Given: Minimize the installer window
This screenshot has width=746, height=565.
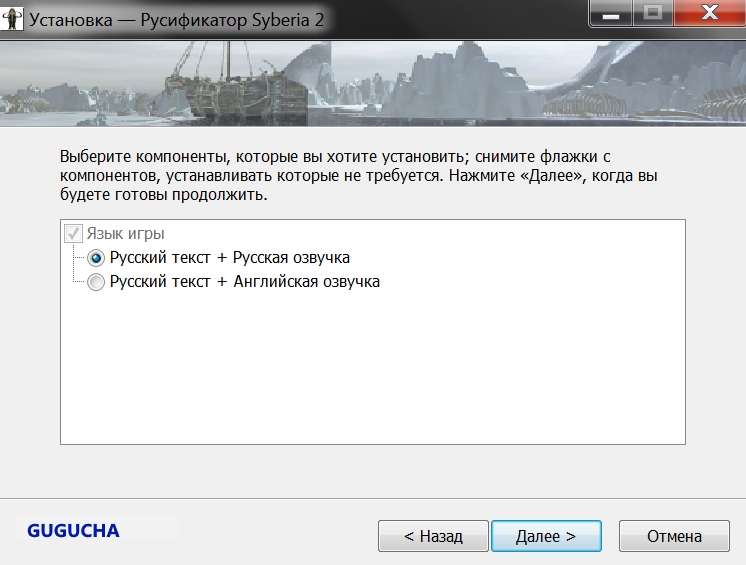Looking at the screenshot, I should pos(611,13).
